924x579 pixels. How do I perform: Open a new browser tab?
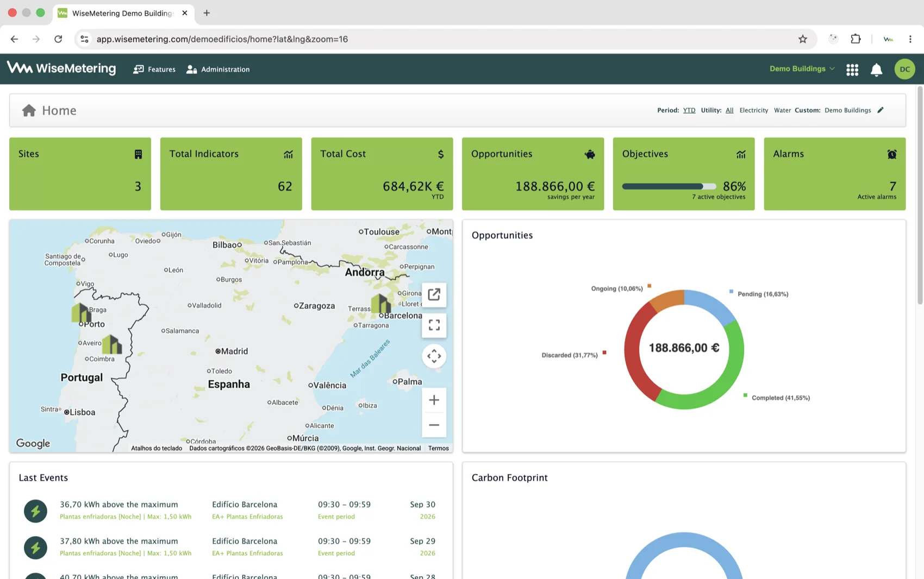coord(207,13)
